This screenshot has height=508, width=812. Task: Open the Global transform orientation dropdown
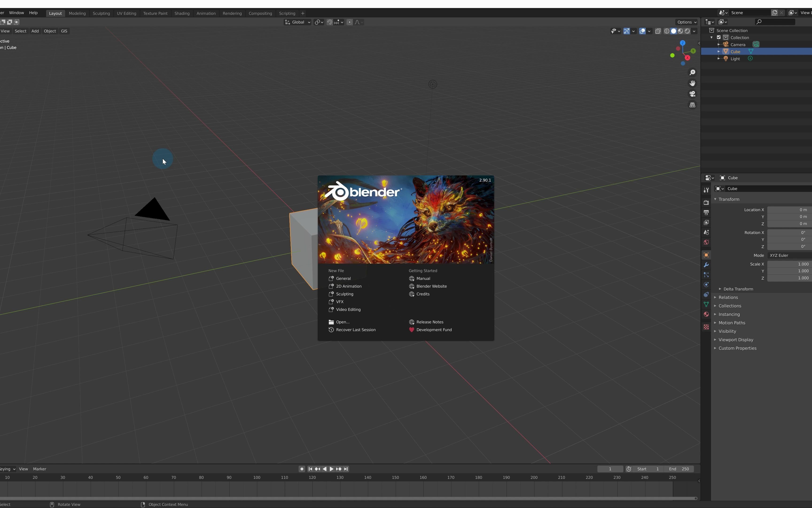point(297,22)
